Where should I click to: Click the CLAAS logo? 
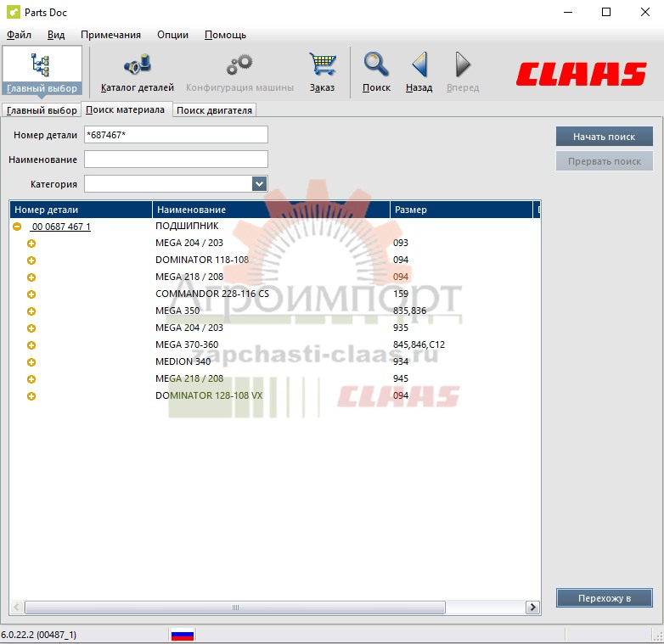[582, 74]
